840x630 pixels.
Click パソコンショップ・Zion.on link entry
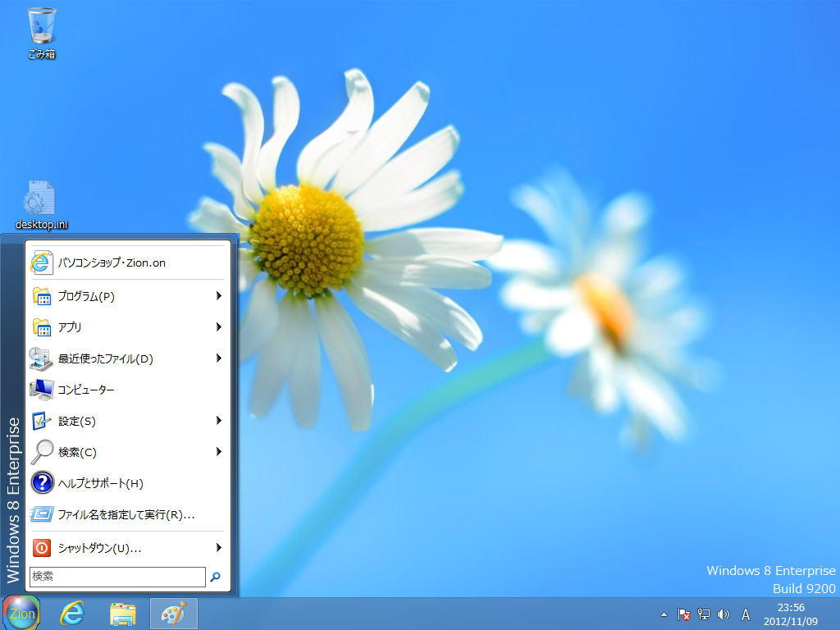coord(112,262)
